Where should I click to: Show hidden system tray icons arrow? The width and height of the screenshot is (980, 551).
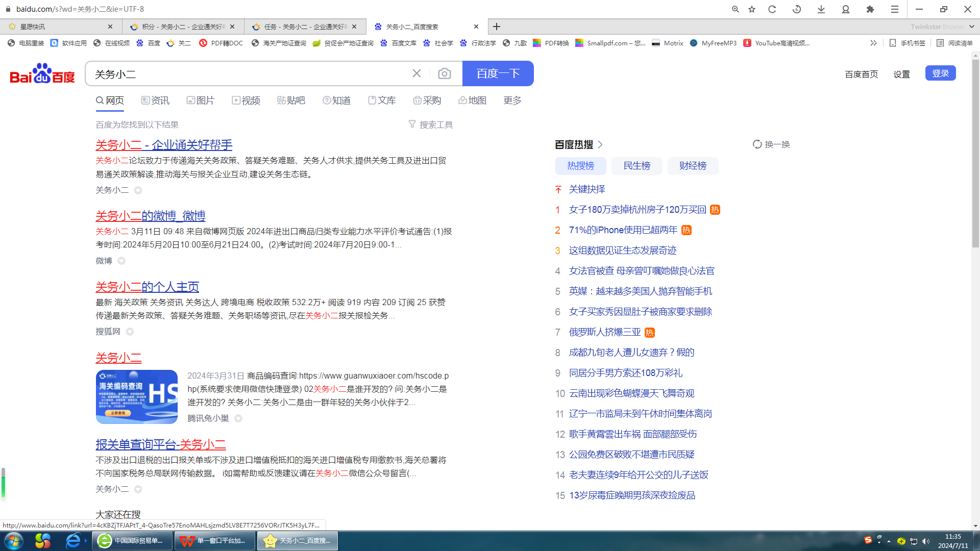[x=889, y=541]
